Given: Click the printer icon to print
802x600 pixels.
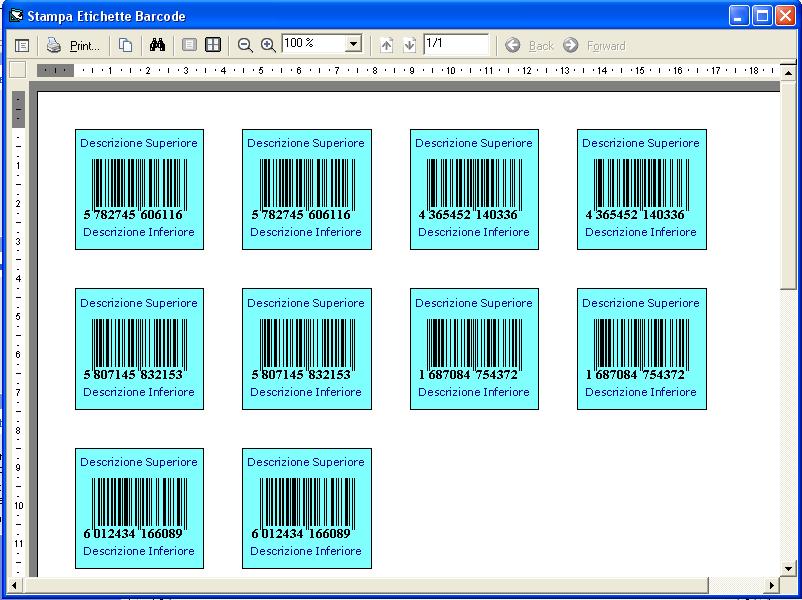Looking at the screenshot, I should point(54,46).
